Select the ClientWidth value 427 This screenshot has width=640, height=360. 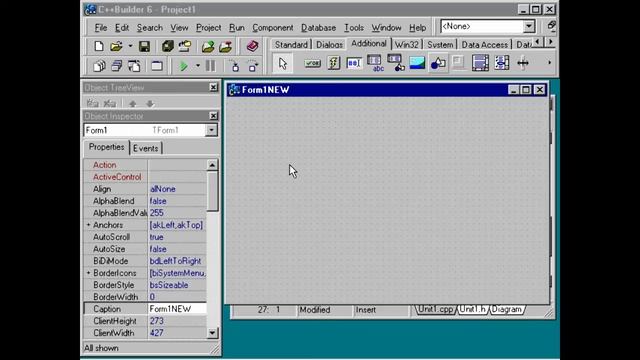pyautogui.click(x=177, y=333)
